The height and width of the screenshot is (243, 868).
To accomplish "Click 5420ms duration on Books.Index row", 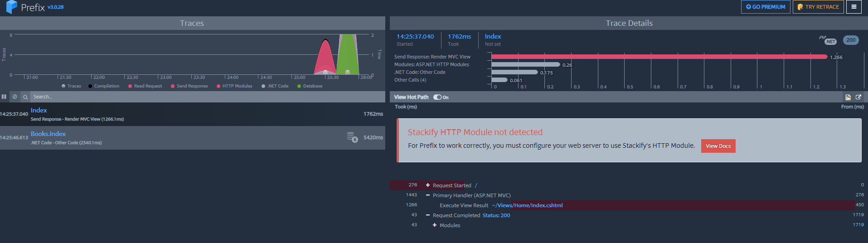I will pyautogui.click(x=373, y=137).
